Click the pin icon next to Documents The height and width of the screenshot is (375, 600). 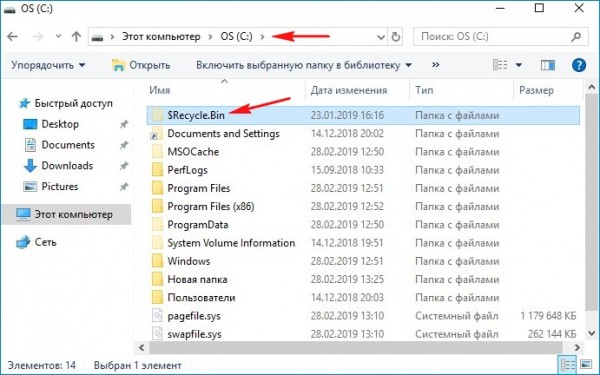[x=124, y=145]
